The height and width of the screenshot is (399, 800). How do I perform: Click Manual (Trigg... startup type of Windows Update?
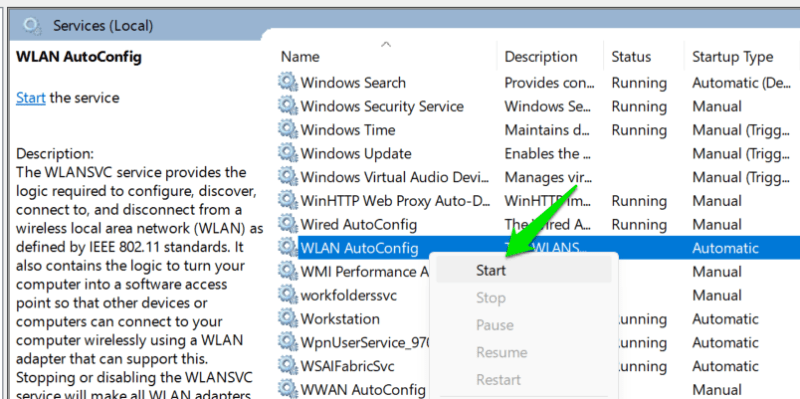click(x=741, y=154)
